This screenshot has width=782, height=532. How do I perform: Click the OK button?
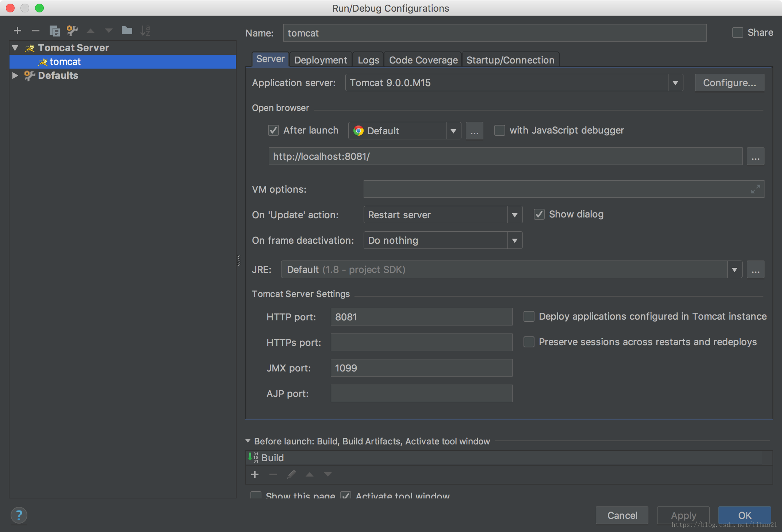click(x=744, y=515)
